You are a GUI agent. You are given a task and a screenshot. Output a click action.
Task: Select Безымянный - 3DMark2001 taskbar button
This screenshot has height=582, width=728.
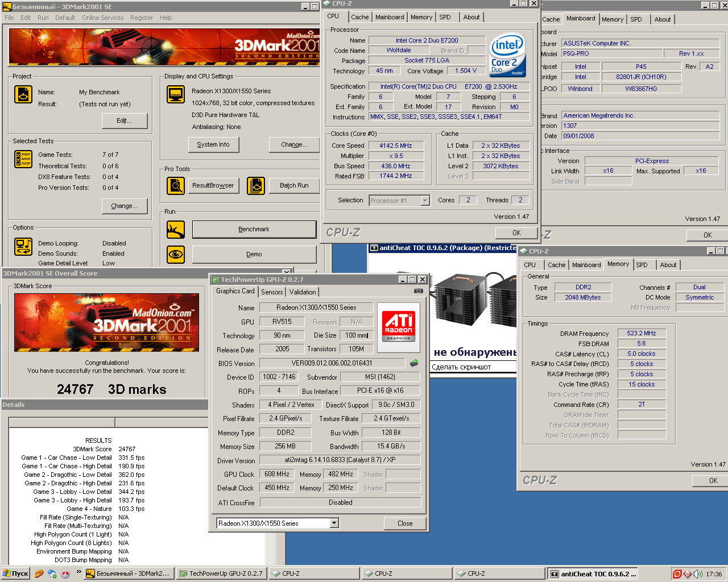tap(128, 574)
